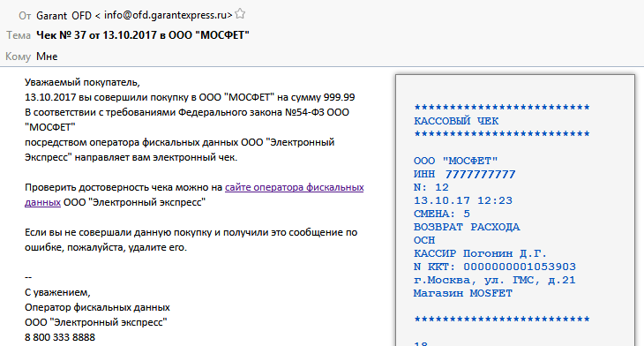Image resolution: width=644 pixels, height=346 pixels.
Task: Click receipt line 'КАССИР Погонин Д.Г.'
Action: pyautogui.click(x=480, y=253)
